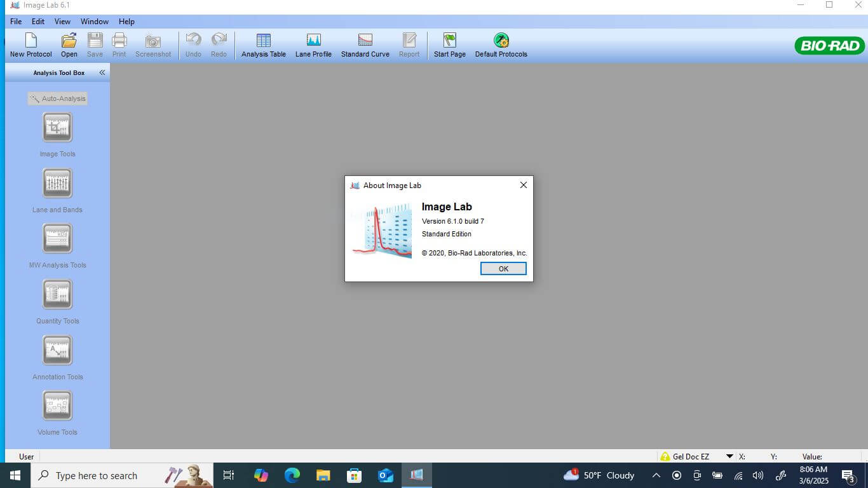The image size is (868, 488).
Task: Collapse the Analysis Tool Box panel
Action: pyautogui.click(x=102, y=72)
